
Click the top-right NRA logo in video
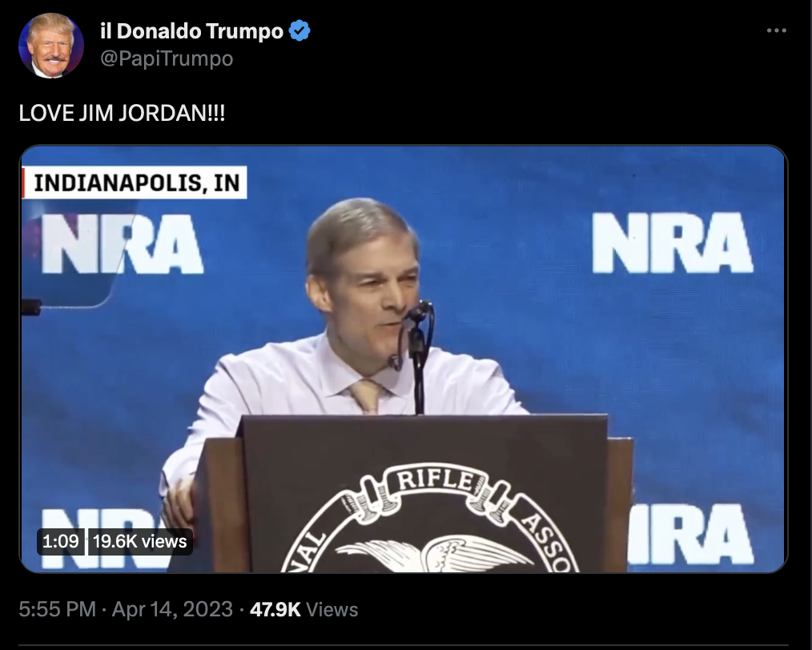tap(672, 243)
